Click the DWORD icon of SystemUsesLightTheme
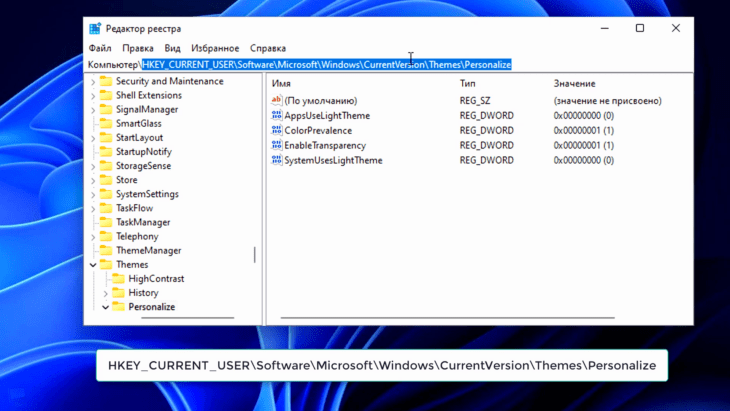Viewport: 730px width, 411px height. 277,160
